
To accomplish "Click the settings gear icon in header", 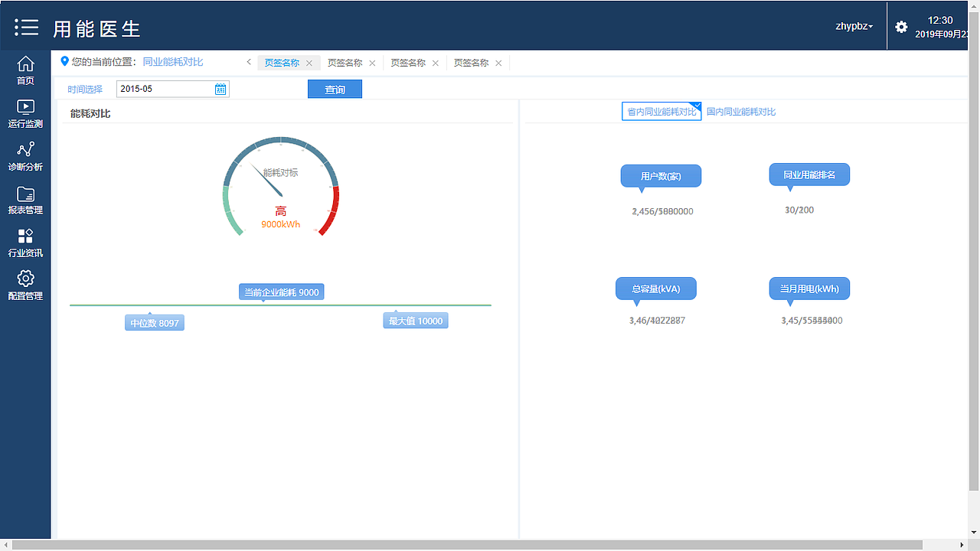I will [901, 27].
